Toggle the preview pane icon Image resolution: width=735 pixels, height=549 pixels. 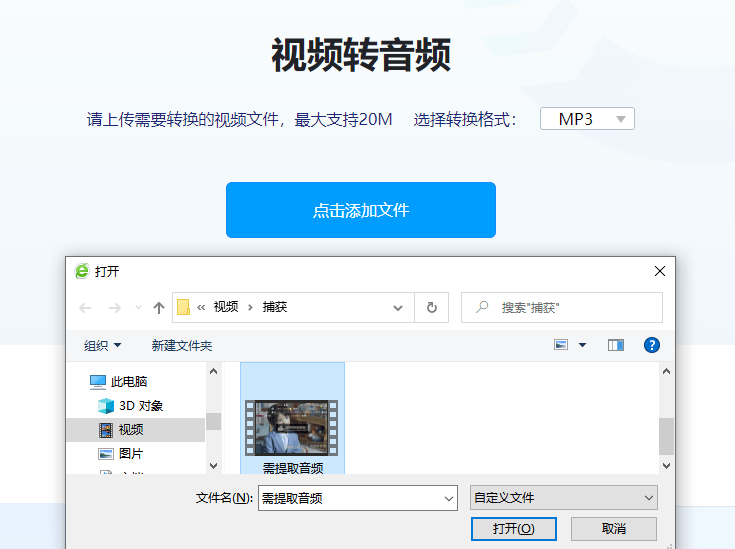coord(615,345)
